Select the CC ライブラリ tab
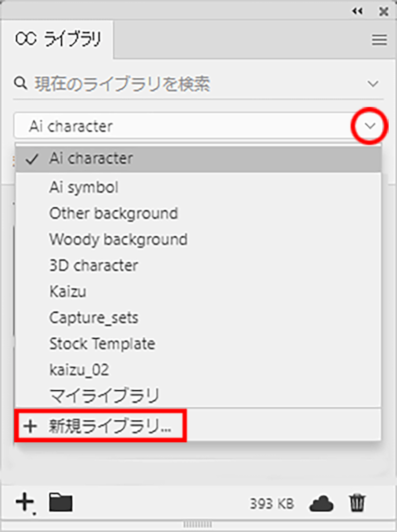This screenshot has width=397, height=532. coord(58,40)
